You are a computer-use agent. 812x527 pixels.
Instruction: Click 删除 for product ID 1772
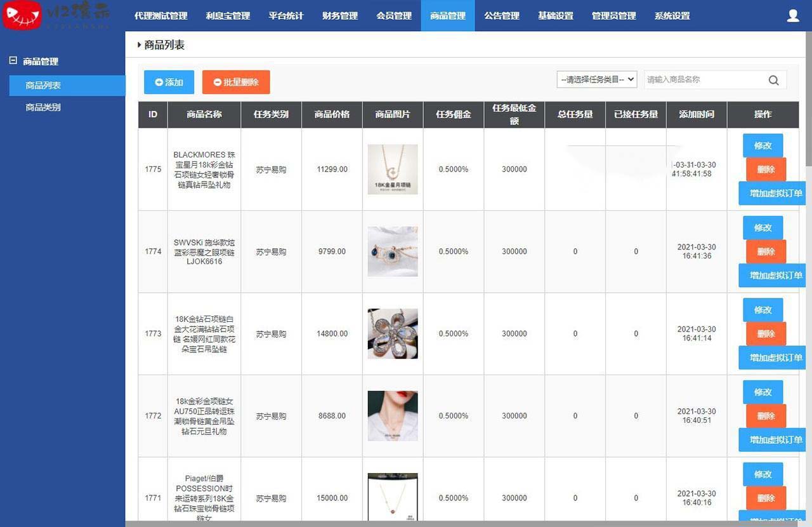766,416
